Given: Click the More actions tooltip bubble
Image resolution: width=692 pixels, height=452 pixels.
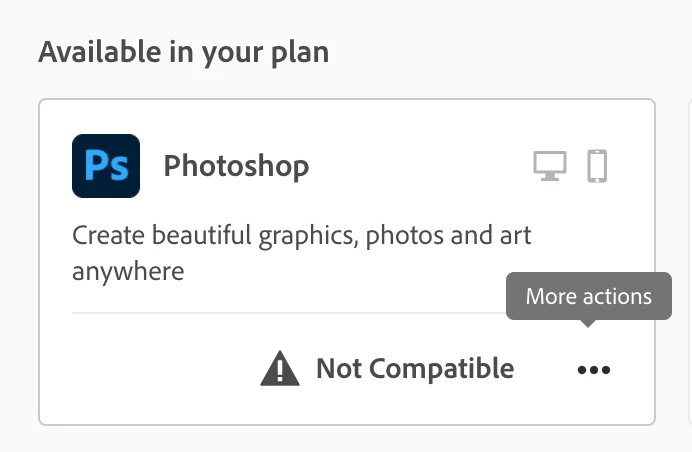Looking at the screenshot, I should coord(589,296).
